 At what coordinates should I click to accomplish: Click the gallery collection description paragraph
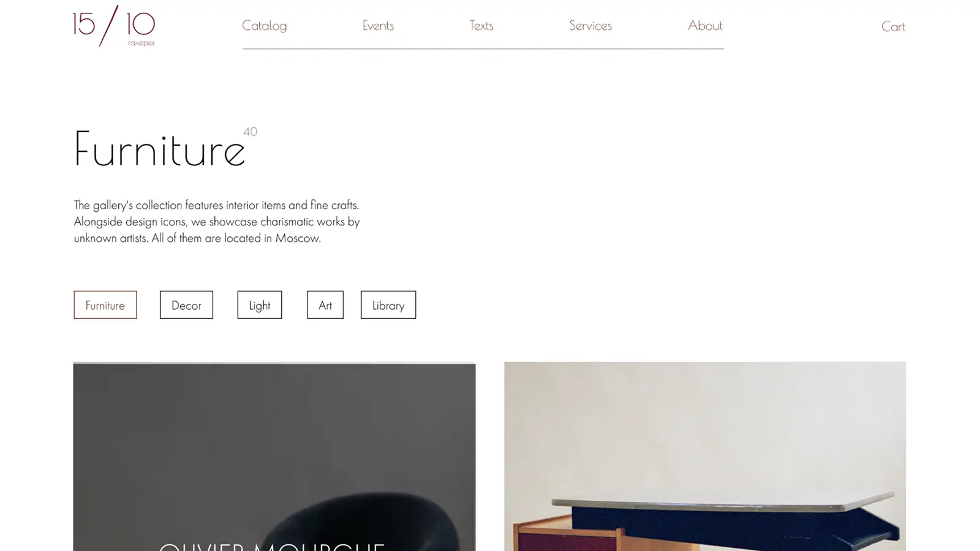click(x=217, y=222)
